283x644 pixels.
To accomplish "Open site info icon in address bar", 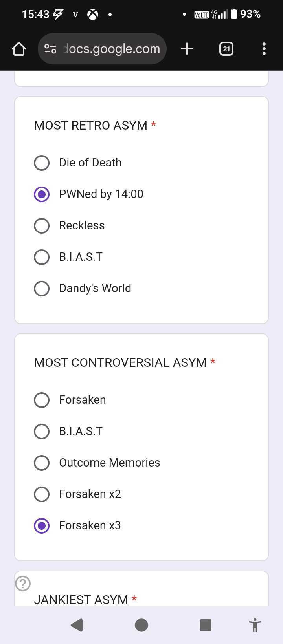I will click(x=50, y=49).
